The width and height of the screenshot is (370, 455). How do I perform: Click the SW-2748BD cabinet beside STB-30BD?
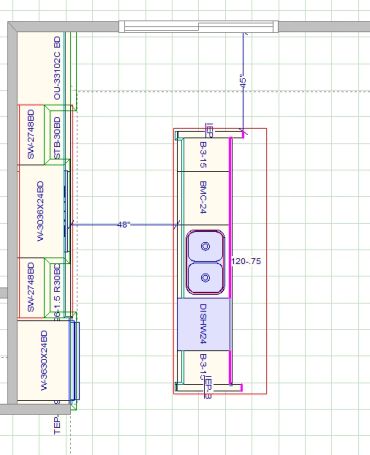(31, 135)
